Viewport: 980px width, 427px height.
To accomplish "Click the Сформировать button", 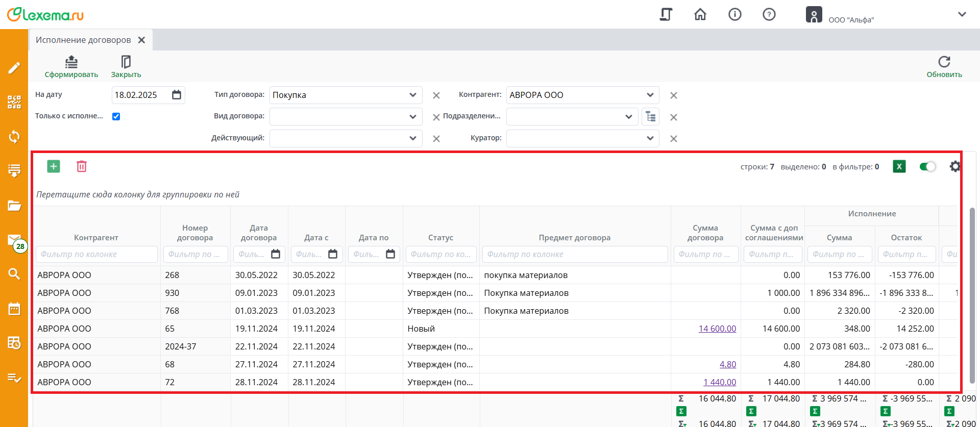I will click(71, 67).
